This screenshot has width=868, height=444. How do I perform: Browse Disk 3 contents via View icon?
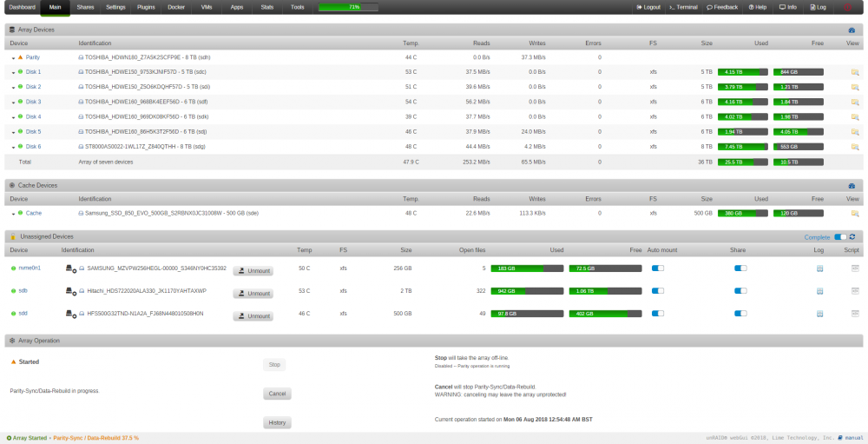pos(855,102)
